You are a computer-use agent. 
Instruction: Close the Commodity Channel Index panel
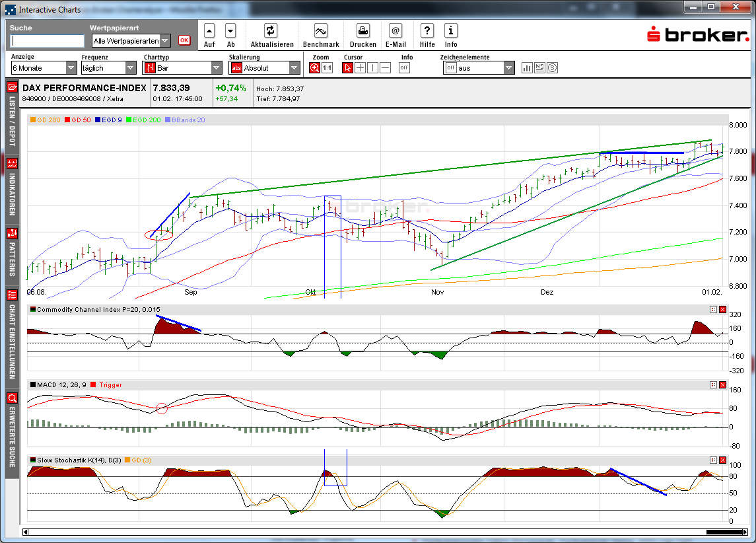722,310
